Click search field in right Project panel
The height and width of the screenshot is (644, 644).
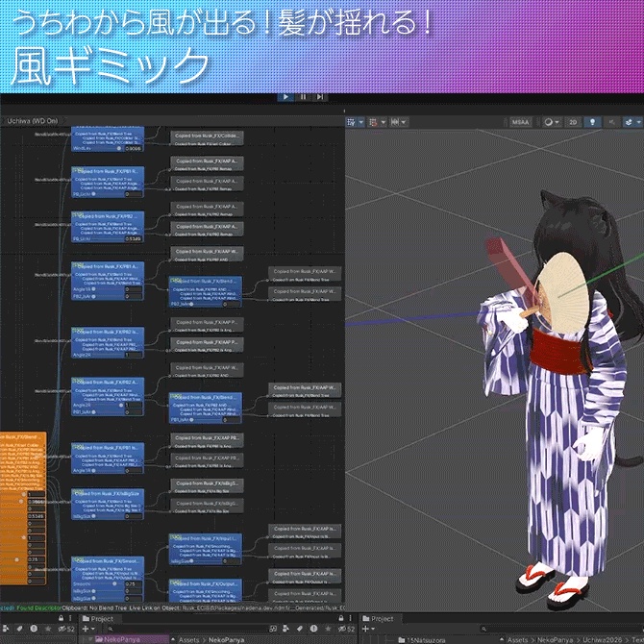(562, 629)
